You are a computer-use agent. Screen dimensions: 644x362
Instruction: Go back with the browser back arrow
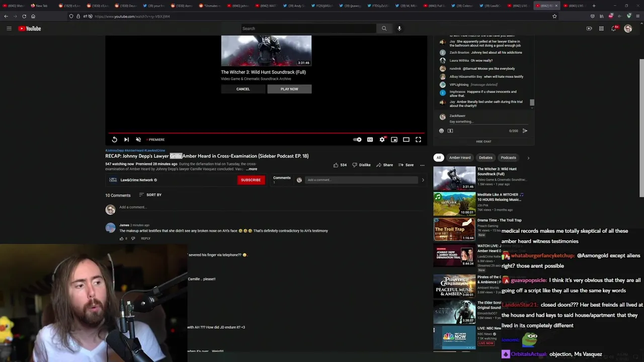tap(6, 16)
